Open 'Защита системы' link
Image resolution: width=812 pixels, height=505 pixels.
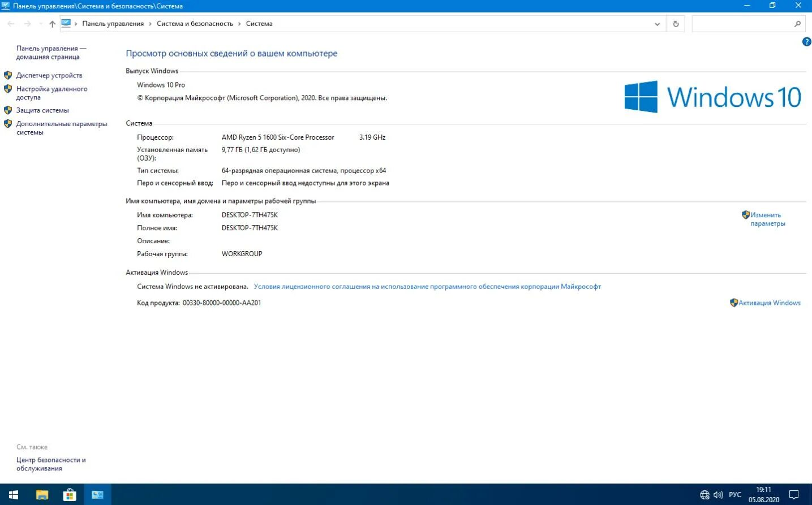tap(42, 110)
